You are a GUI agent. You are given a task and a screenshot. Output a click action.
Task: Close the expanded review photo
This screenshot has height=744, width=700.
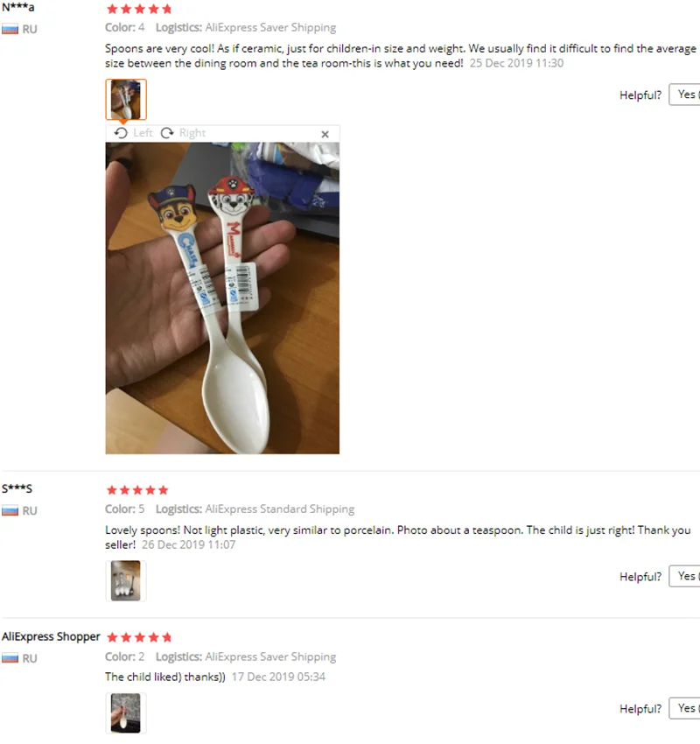(325, 134)
